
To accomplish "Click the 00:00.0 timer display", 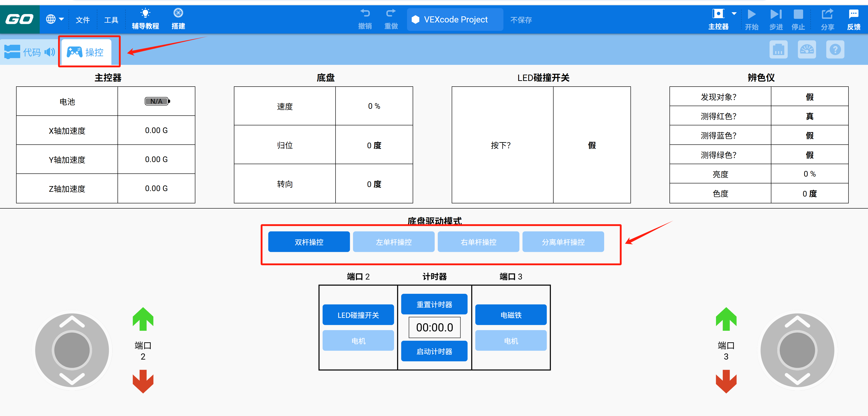I will tap(434, 327).
